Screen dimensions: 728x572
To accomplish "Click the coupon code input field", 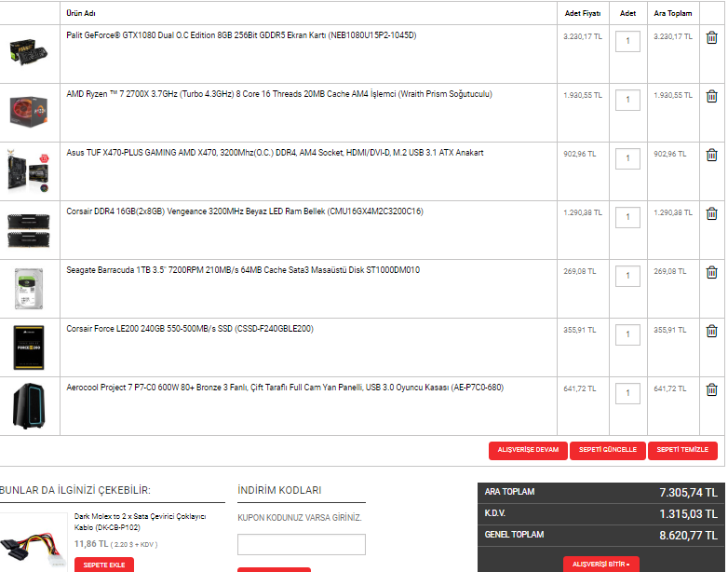I will (301, 544).
